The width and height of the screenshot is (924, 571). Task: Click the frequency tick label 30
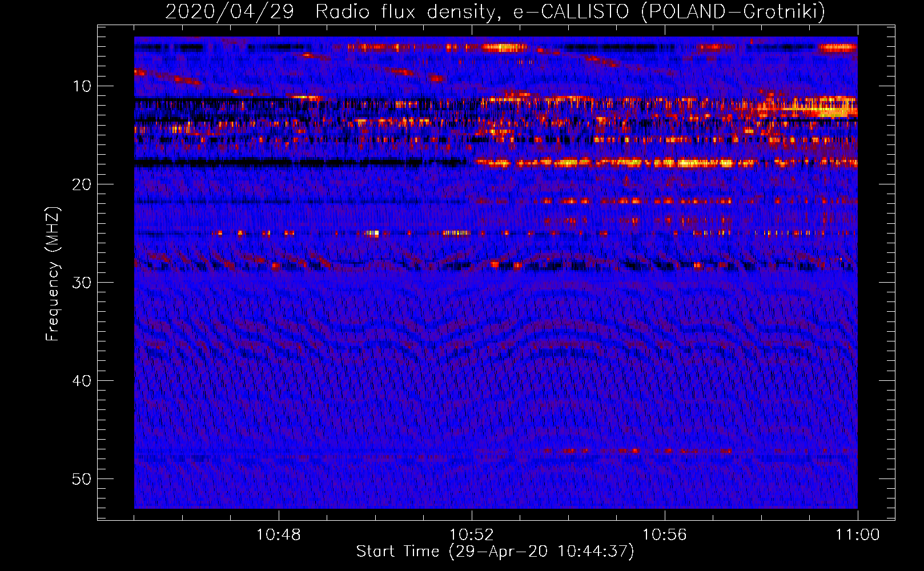coord(82,283)
